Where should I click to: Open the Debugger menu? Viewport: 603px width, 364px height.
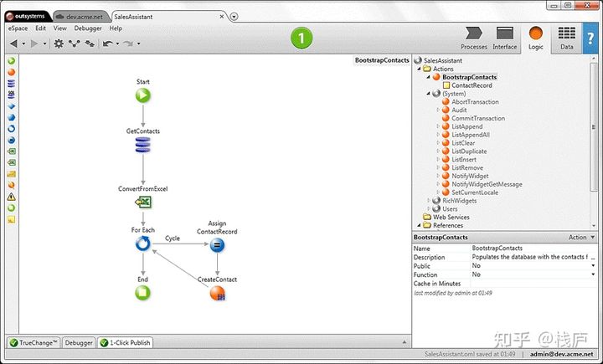tap(88, 28)
